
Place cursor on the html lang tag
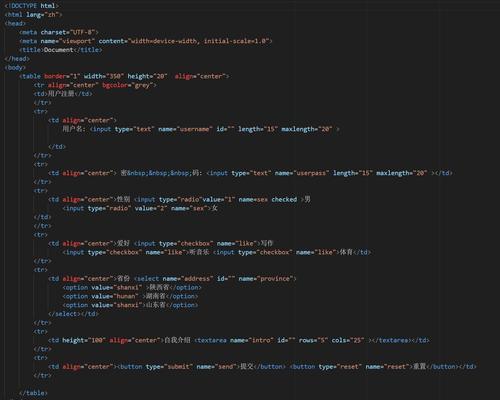click(x=33, y=15)
